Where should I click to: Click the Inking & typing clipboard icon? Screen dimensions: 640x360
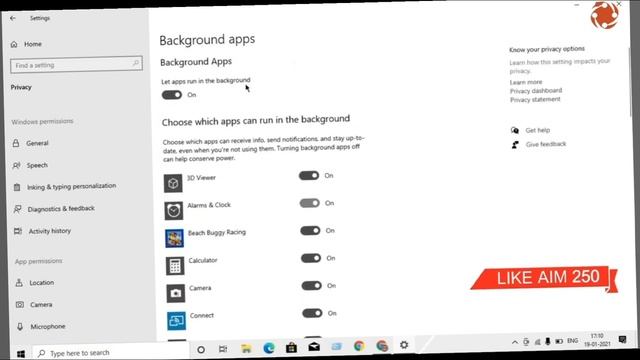pos(17,187)
